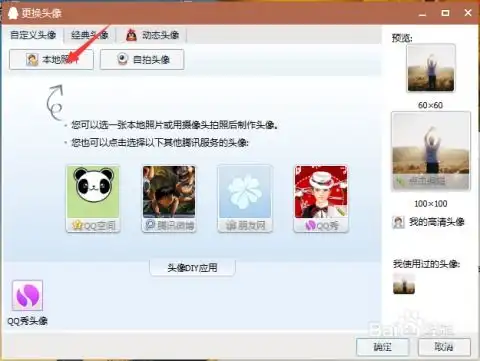480x361 pixels.
Task: Click the 本地照片 button
Action: [51, 60]
